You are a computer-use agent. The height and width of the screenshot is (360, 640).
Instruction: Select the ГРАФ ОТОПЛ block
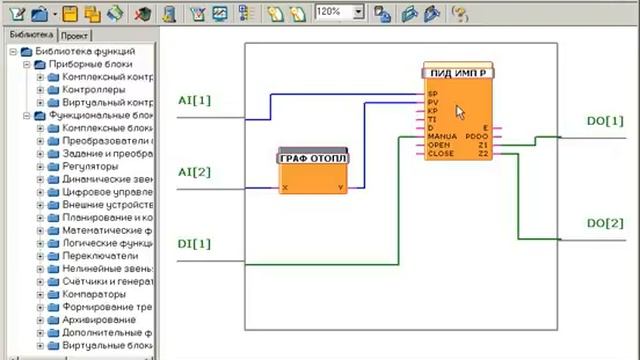pos(313,171)
